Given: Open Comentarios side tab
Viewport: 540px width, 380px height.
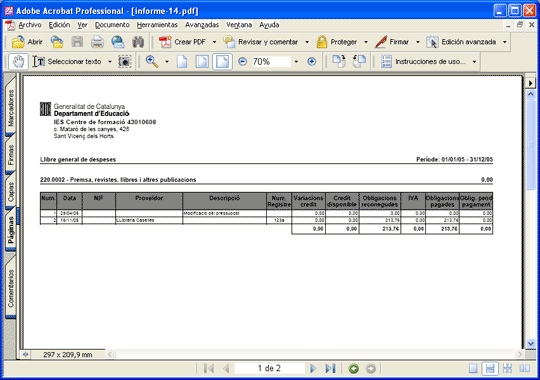Looking at the screenshot, I should tap(11, 288).
